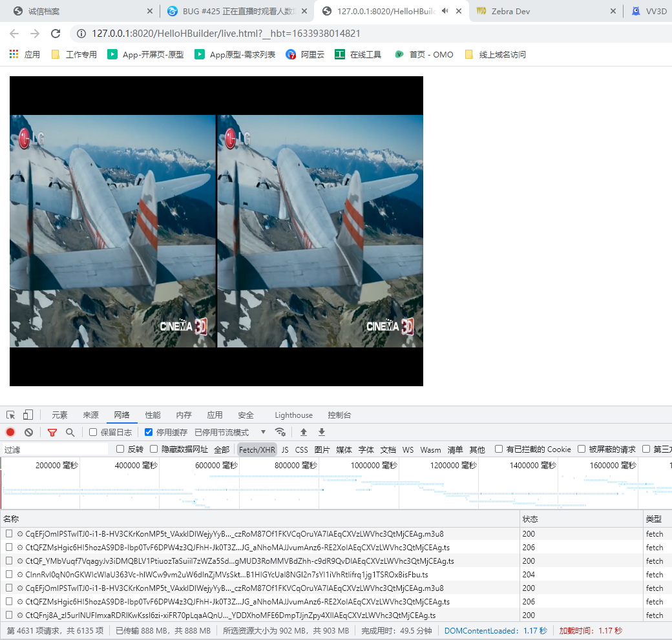Close the Zebra Dev tab
Screen dimensions: 672x640
pyautogui.click(x=613, y=11)
